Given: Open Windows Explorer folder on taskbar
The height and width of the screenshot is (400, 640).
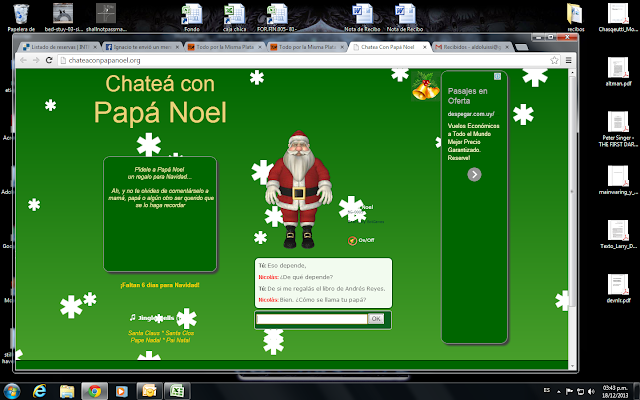Looking at the screenshot, I should coord(67,391).
